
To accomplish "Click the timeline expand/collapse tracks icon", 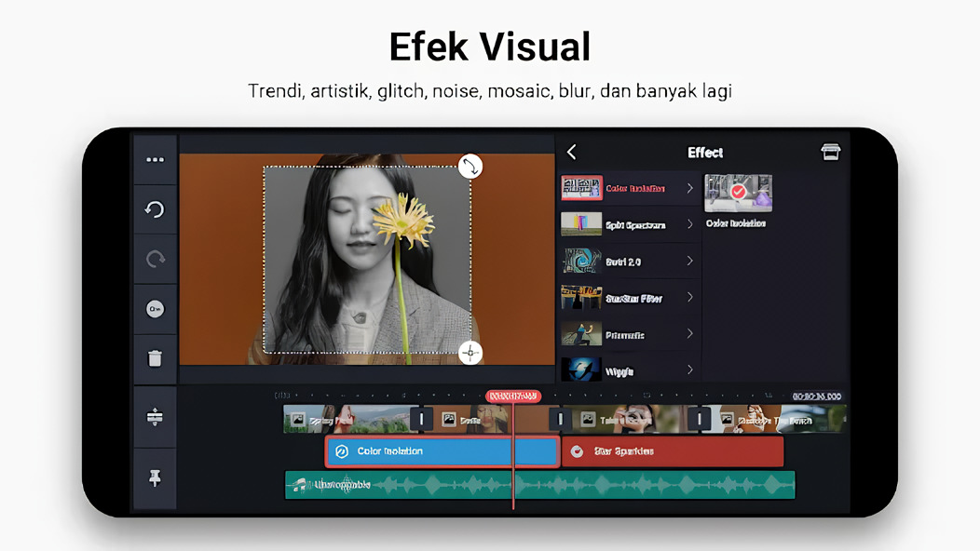I will click(x=155, y=417).
